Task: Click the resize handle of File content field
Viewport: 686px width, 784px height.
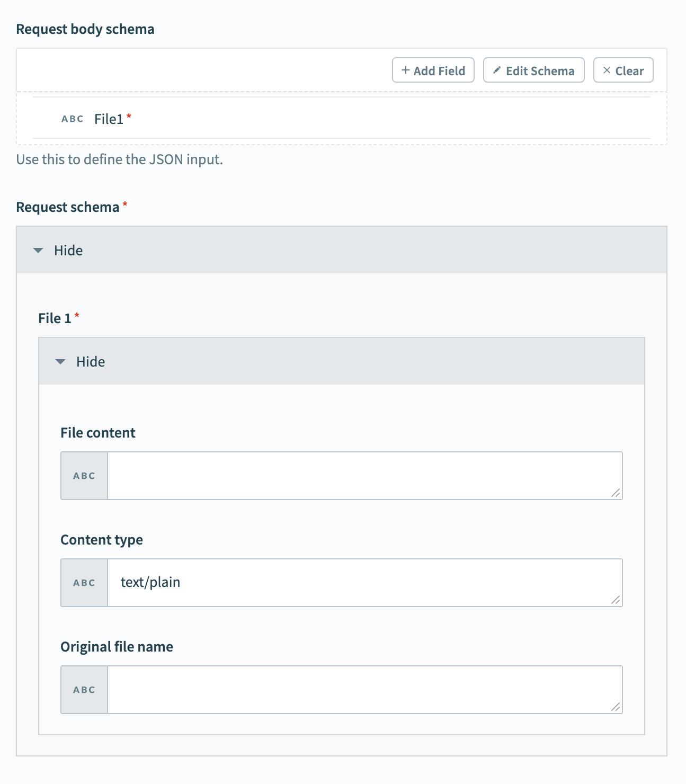Action: [x=616, y=493]
